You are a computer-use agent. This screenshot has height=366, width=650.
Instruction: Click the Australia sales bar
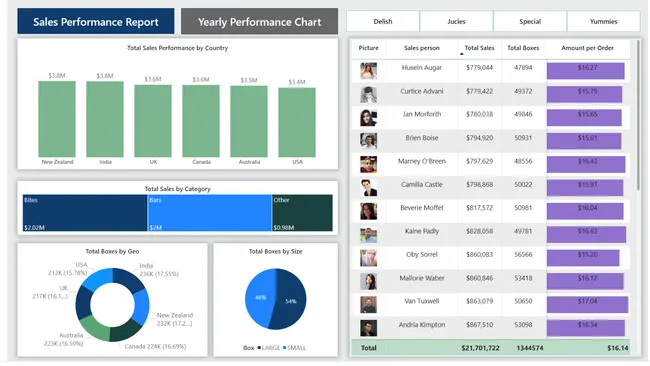click(x=249, y=121)
